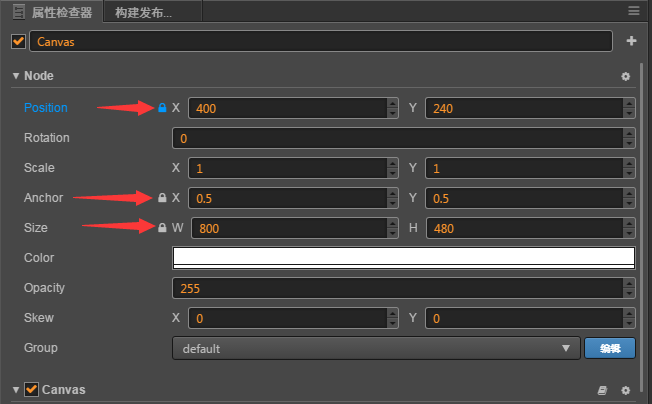Open the Canvas component help document icon

pyautogui.click(x=602, y=390)
